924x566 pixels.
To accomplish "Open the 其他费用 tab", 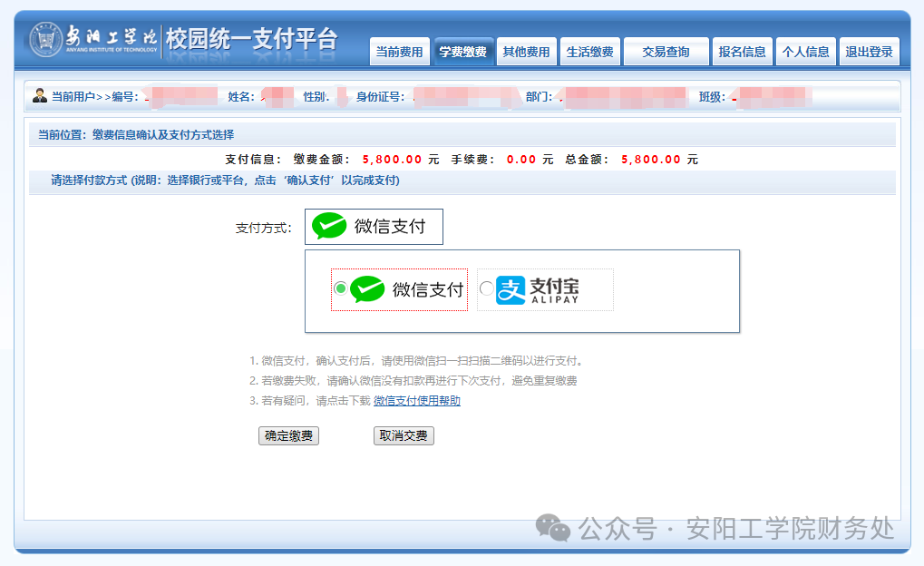I will tap(526, 52).
